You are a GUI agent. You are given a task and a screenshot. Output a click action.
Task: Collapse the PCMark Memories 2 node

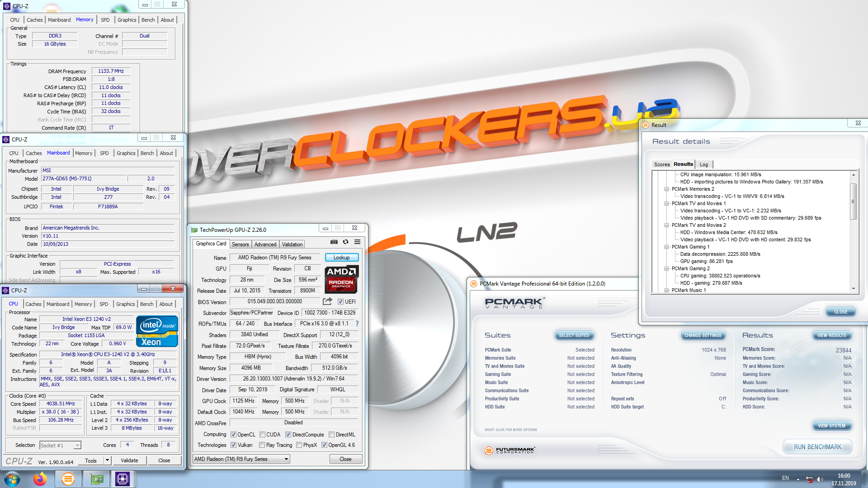(666, 189)
